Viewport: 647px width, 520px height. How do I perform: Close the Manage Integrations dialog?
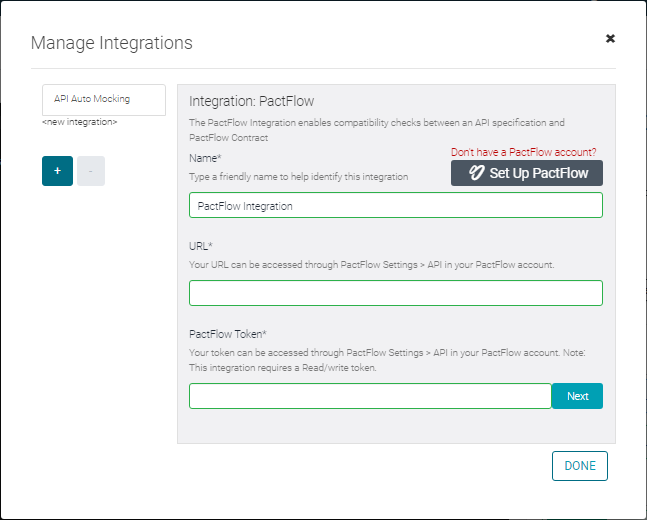(610, 39)
